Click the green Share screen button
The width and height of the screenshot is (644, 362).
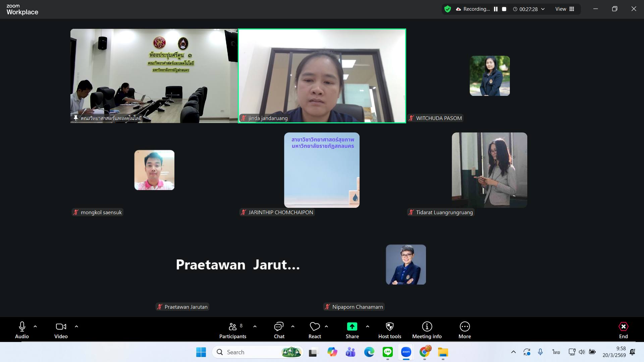[x=352, y=326]
